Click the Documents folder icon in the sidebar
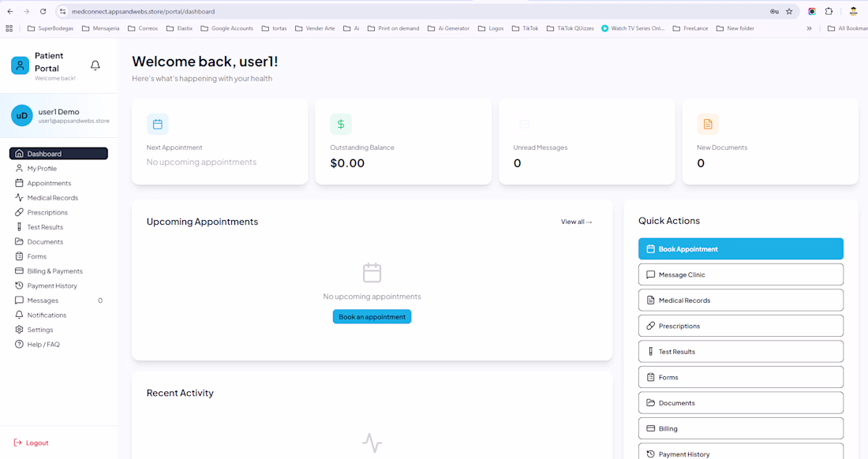The width and height of the screenshot is (868, 459). coord(19,241)
